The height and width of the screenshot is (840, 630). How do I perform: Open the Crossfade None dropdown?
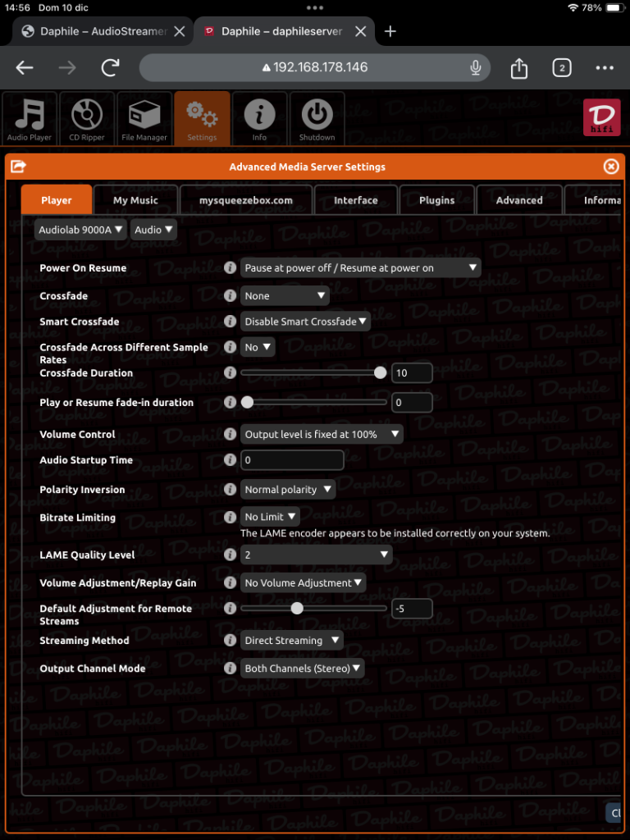(285, 295)
